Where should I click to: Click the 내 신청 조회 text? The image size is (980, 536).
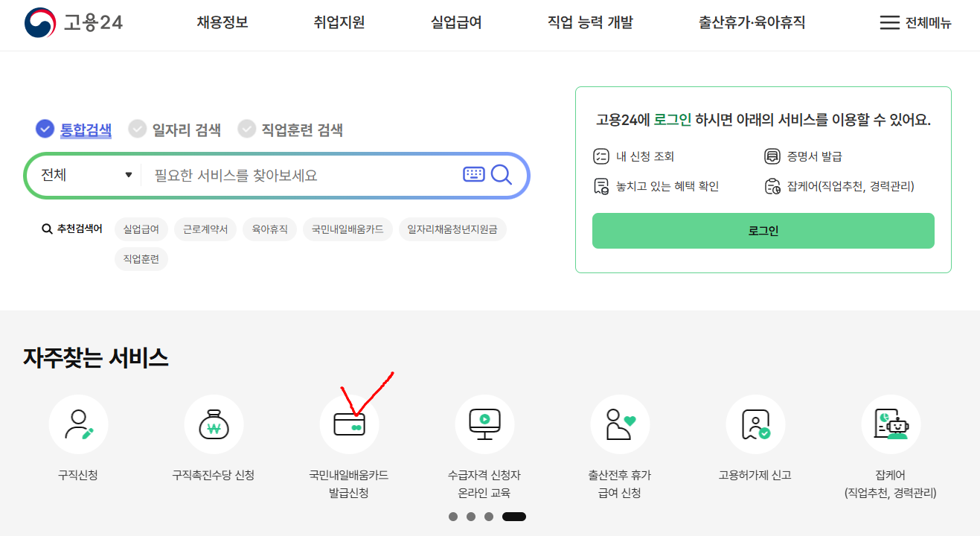click(x=645, y=156)
